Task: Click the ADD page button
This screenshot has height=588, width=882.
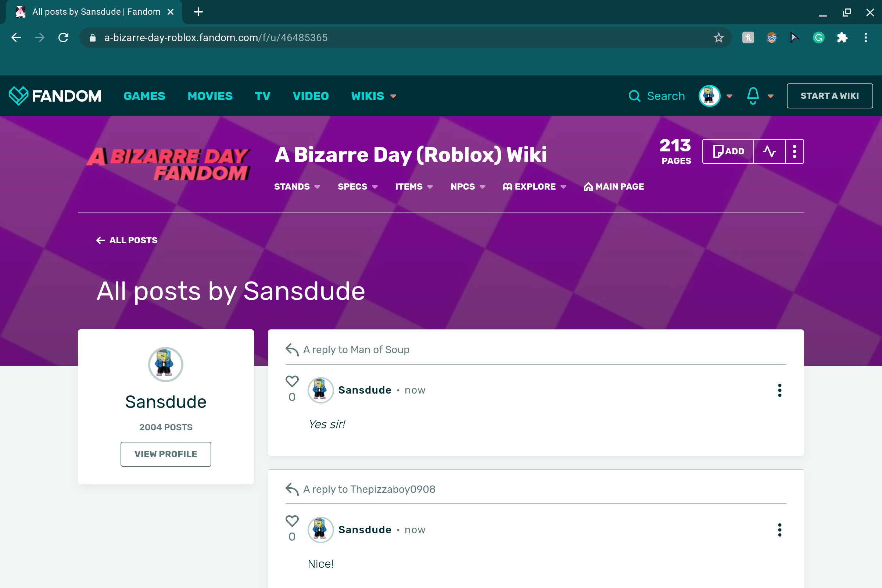Action: point(728,151)
